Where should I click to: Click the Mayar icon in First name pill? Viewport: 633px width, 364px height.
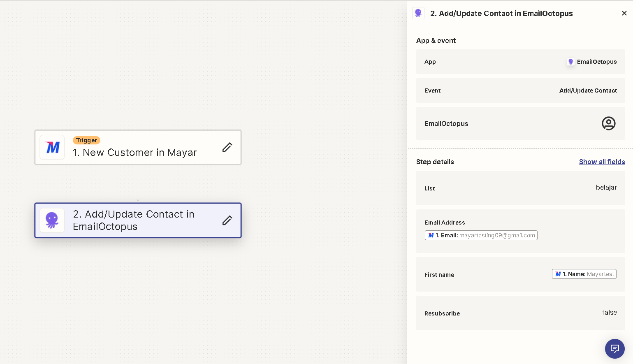[x=558, y=274]
